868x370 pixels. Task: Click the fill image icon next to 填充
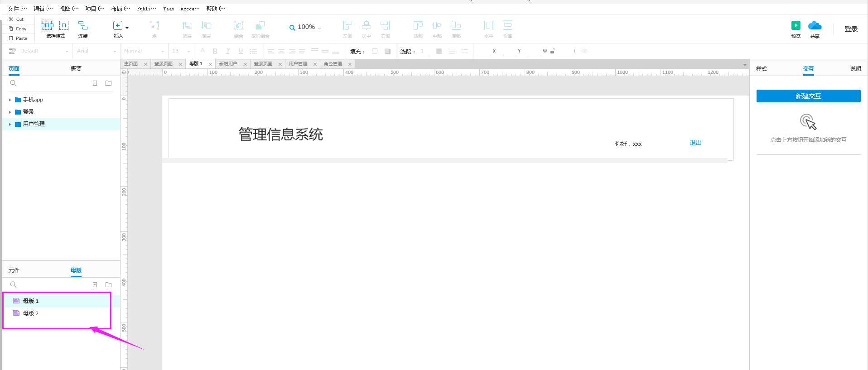click(x=388, y=51)
